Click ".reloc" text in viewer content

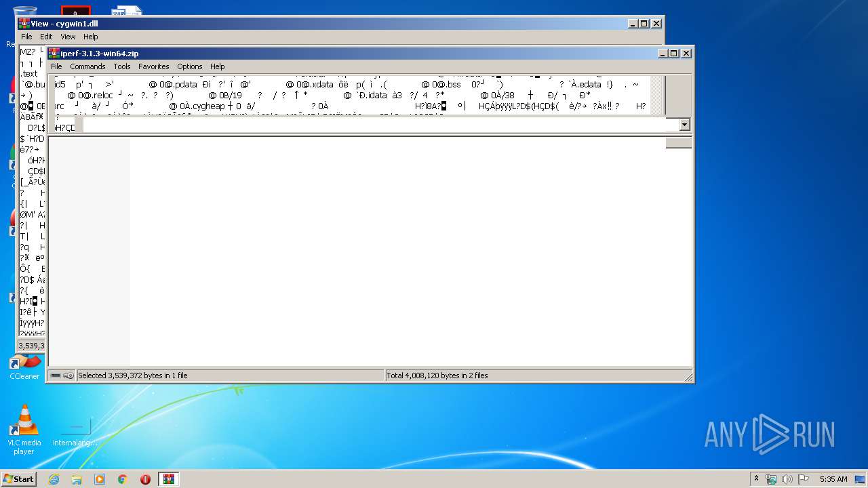point(102,96)
